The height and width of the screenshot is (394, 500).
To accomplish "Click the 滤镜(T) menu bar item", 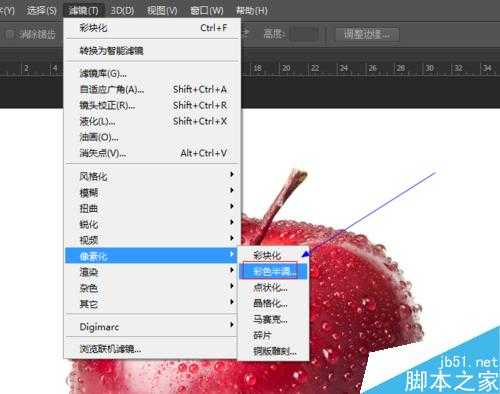I will 83,11.
